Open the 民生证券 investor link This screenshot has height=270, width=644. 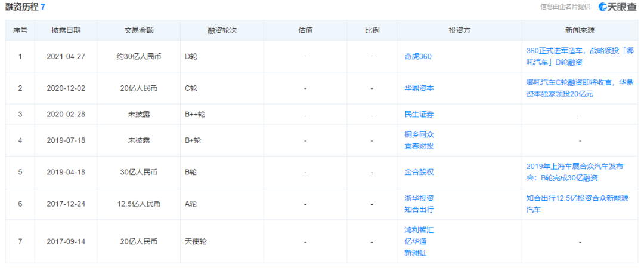coord(419,115)
